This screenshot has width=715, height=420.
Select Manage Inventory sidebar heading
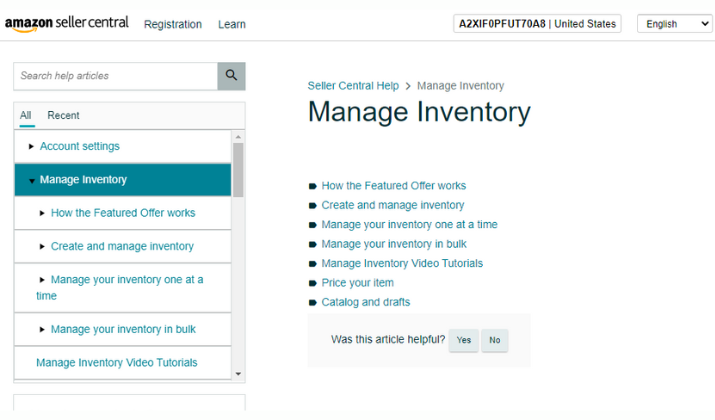click(x=83, y=180)
